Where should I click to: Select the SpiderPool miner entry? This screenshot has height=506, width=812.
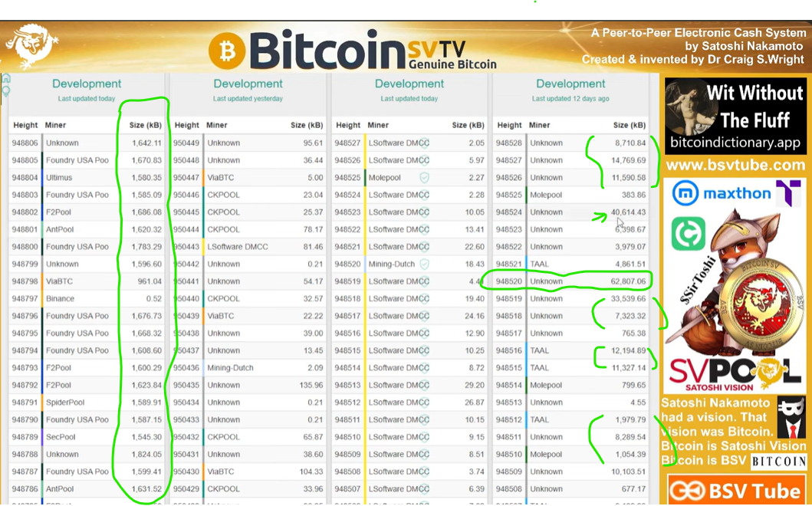point(65,402)
